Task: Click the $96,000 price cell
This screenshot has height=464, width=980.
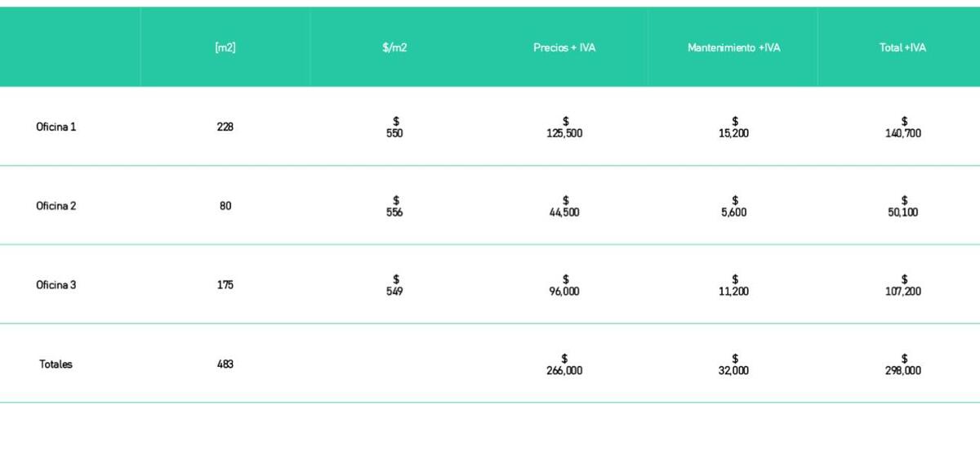Action: tap(564, 286)
